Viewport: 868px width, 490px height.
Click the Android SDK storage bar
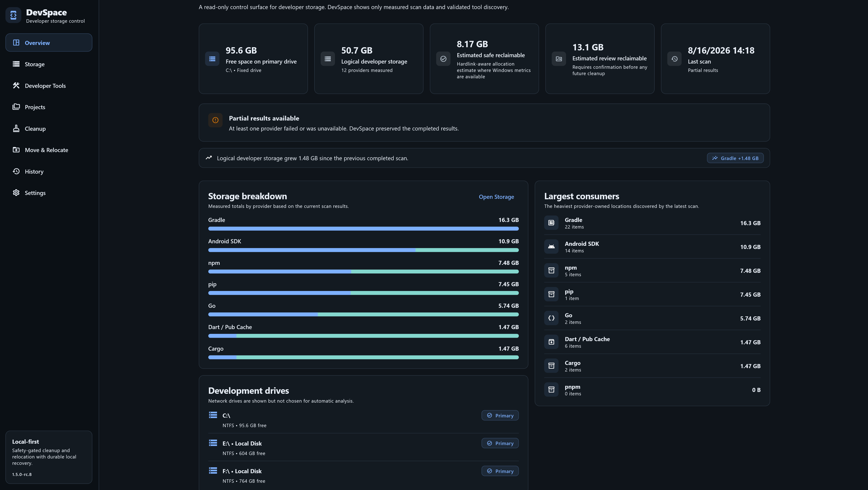[x=363, y=250]
